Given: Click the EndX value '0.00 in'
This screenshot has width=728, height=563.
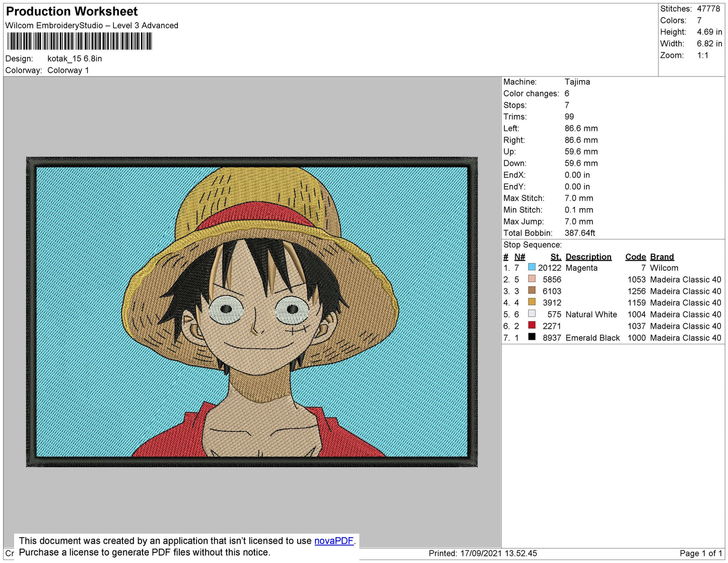Looking at the screenshot, I should click(577, 175).
